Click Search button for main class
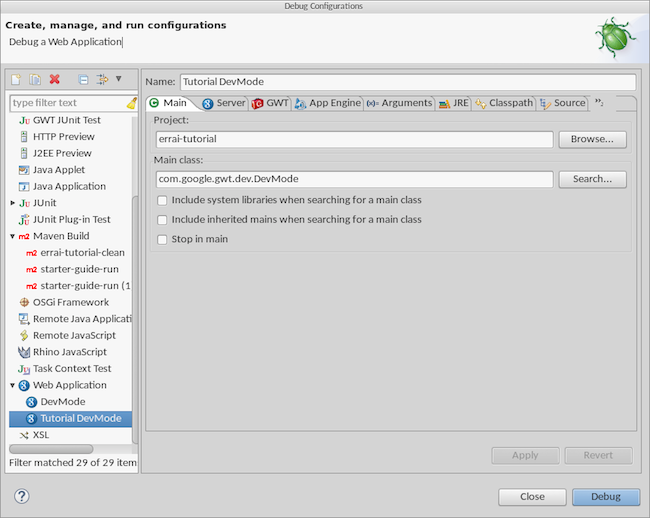 (592, 179)
